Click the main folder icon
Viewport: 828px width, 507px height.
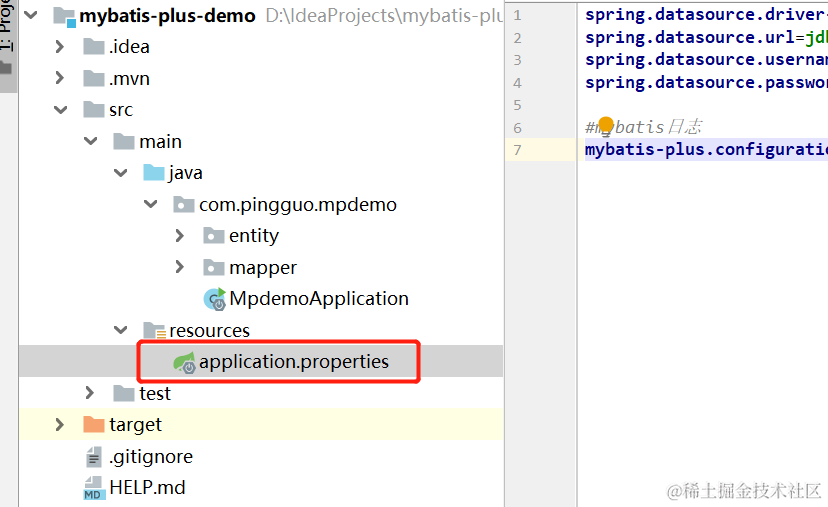124,141
